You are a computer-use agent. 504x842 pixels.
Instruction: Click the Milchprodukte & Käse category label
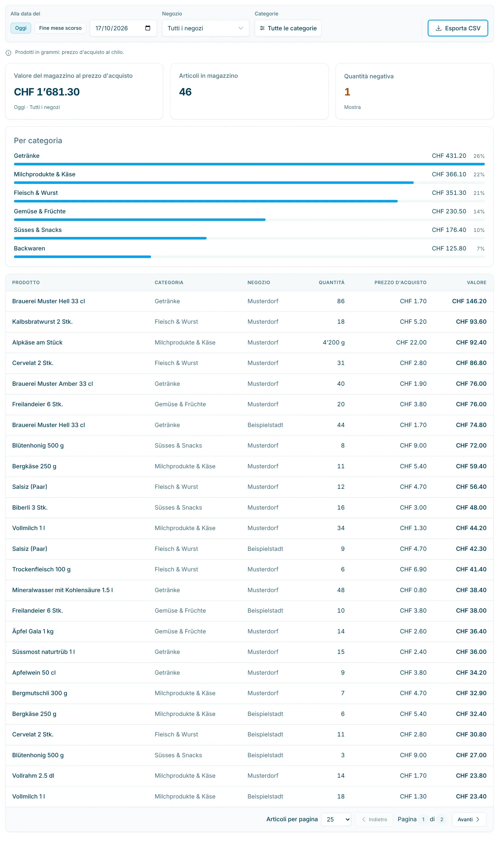click(x=45, y=174)
